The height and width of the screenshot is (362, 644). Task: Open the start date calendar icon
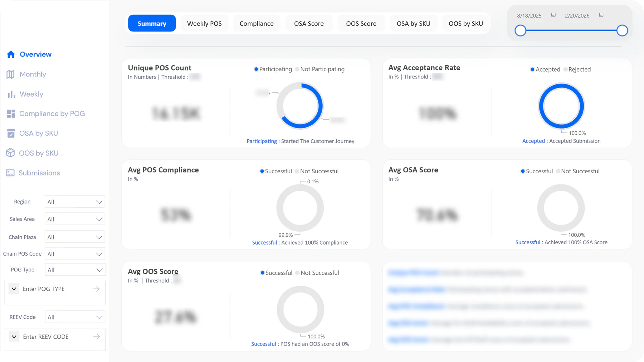[x=553, y=15]
